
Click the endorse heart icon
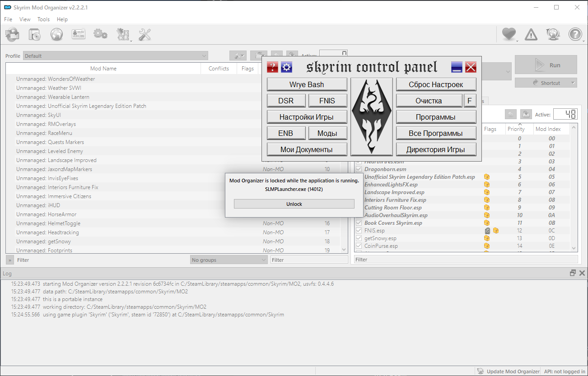[x=509, y=34]
